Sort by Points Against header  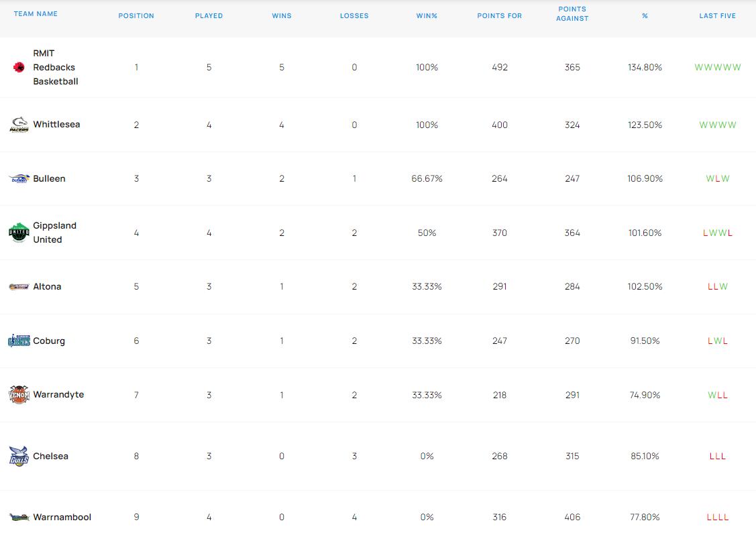click(572, 13)
